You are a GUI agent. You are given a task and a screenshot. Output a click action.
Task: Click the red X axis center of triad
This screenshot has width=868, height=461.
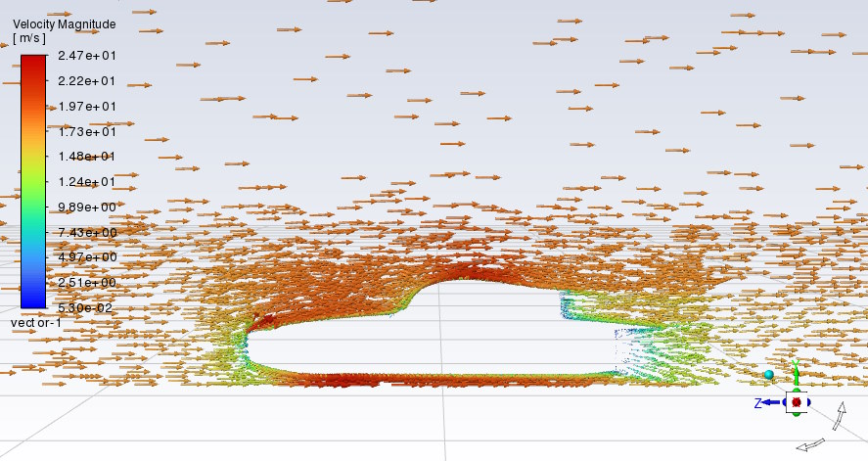797,401
